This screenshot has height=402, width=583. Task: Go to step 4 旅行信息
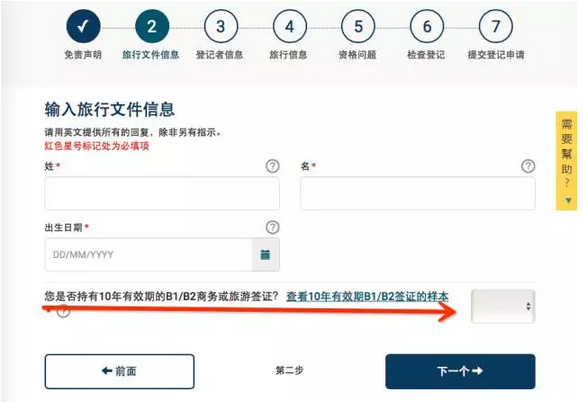pos(290,26)
